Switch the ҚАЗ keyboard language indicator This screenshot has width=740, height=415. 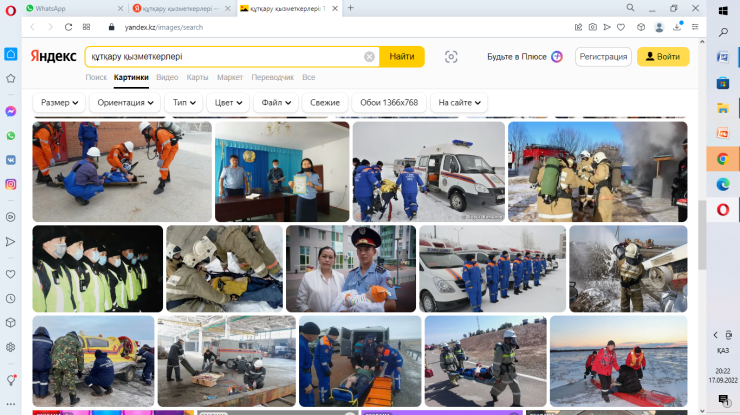[723, 350]
